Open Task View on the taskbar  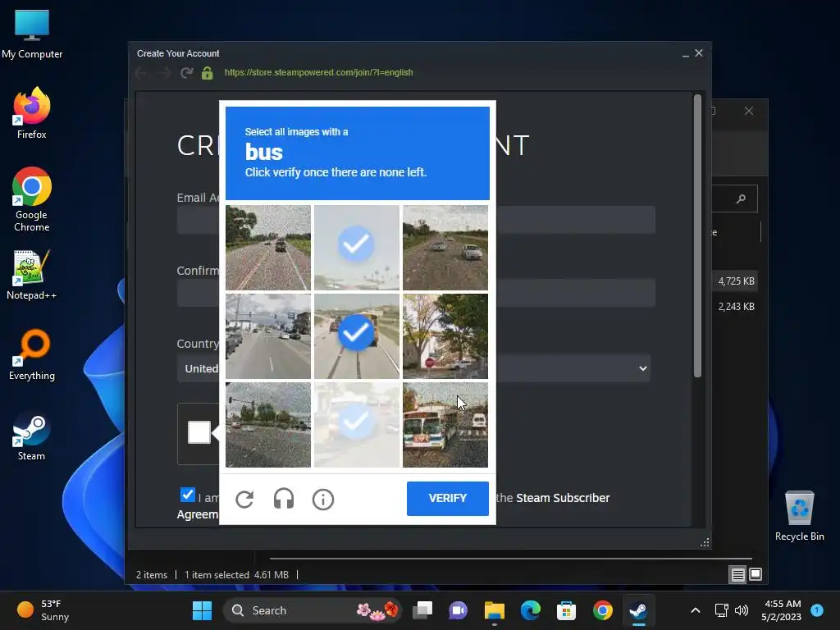(x=422, y=610)
